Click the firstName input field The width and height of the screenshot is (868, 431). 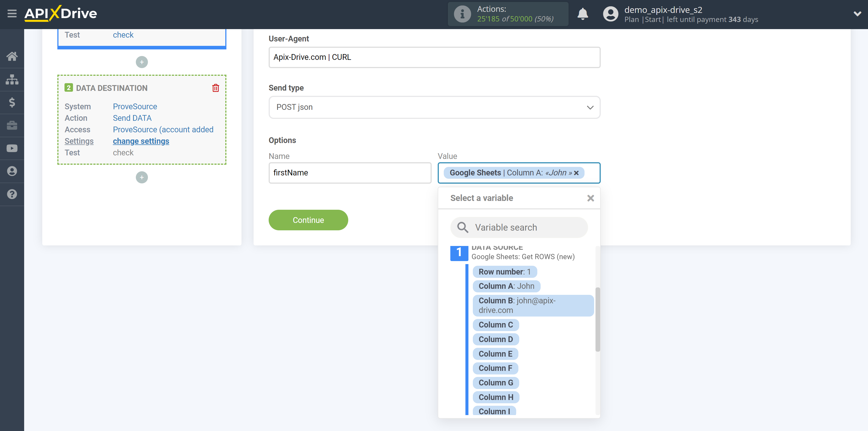tap(349, 173)
